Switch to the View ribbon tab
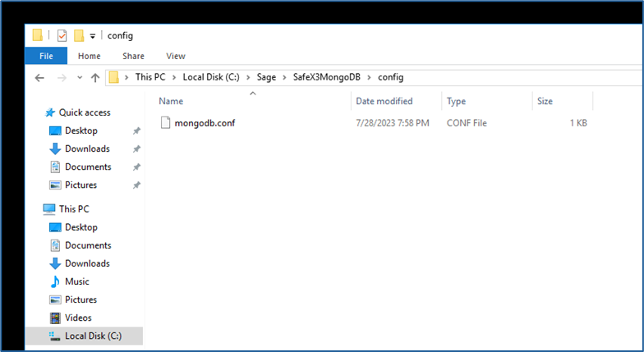The height and width of the screenshot is (352, 644). click(x=176, y=56)
